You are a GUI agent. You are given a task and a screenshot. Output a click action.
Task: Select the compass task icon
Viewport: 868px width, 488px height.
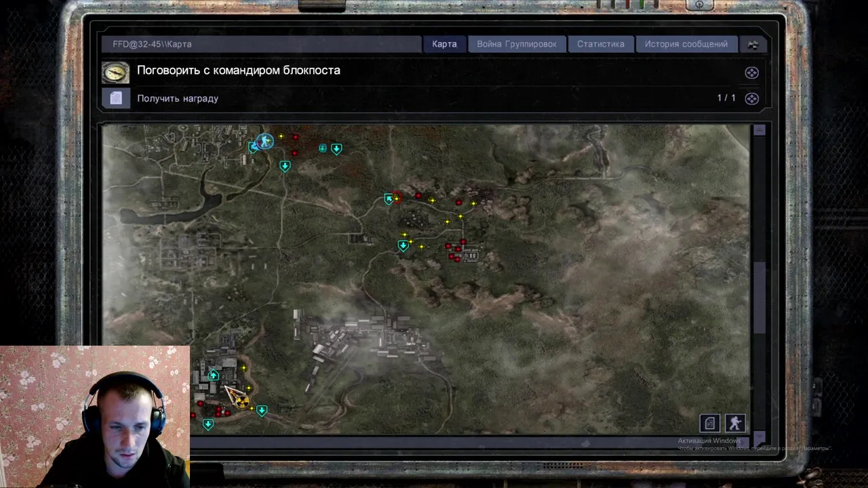pos(115,73)
